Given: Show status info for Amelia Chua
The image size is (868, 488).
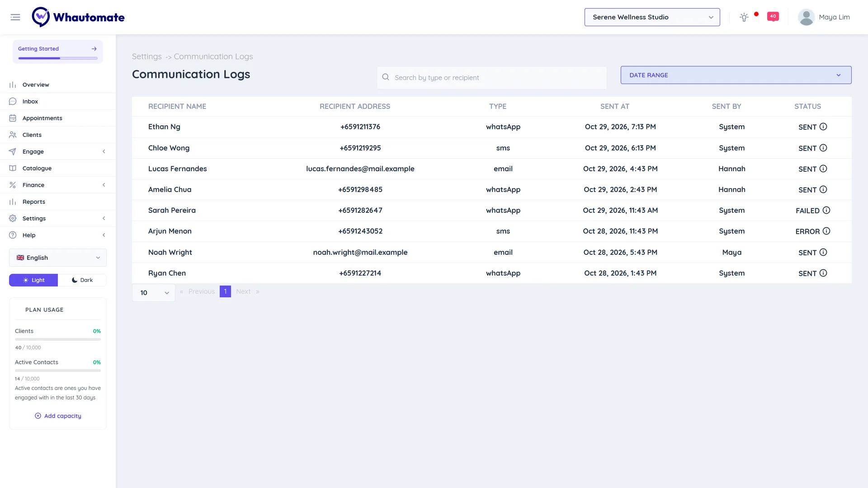Looking at the screenshot, I should point(823,189).
